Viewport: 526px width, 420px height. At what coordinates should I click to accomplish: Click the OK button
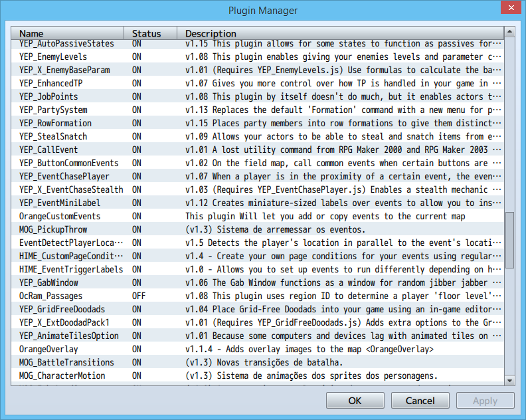point(355,401)
